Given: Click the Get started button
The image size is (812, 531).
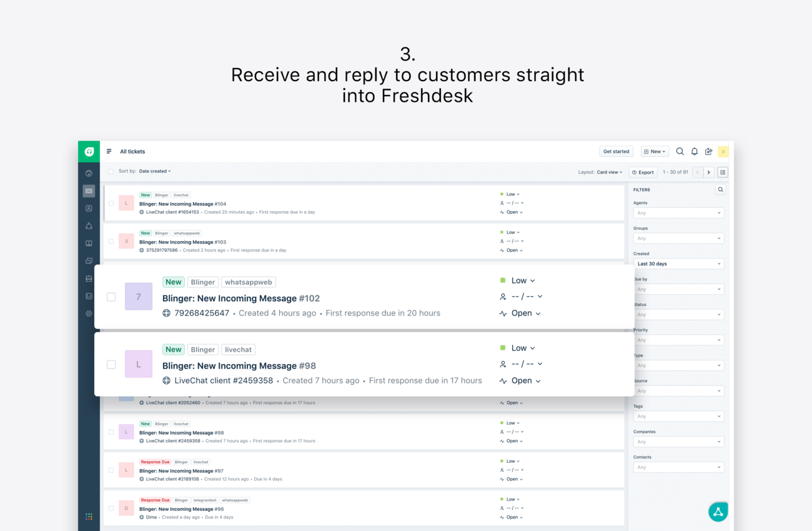Looking at the screenshot, I should (616, 151).
